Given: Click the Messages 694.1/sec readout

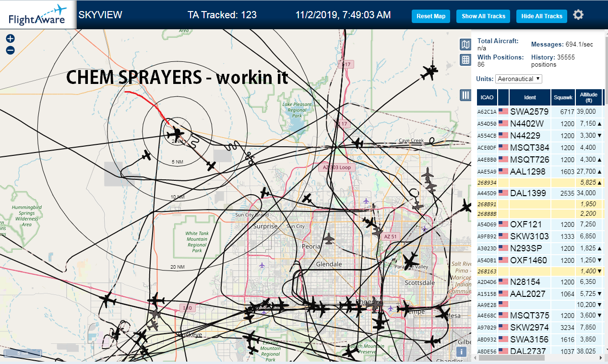Looking at the screenshot, I should click(x=562, y=45).
